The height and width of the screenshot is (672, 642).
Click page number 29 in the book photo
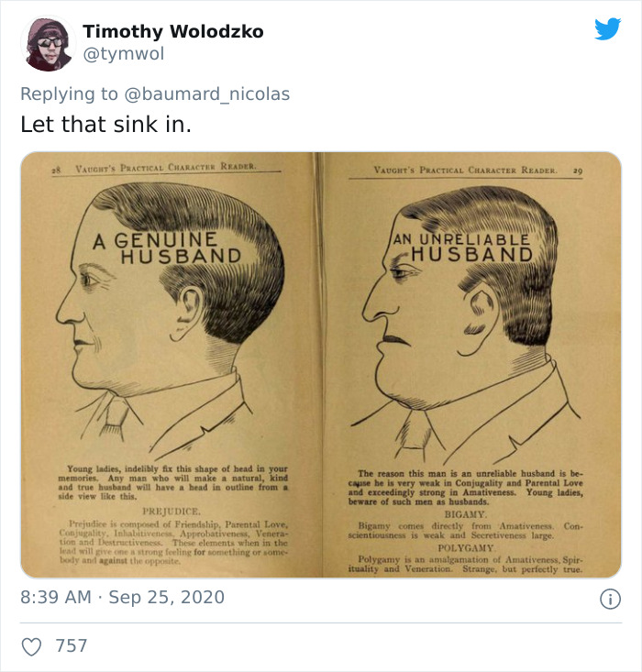tap(578, 171)
